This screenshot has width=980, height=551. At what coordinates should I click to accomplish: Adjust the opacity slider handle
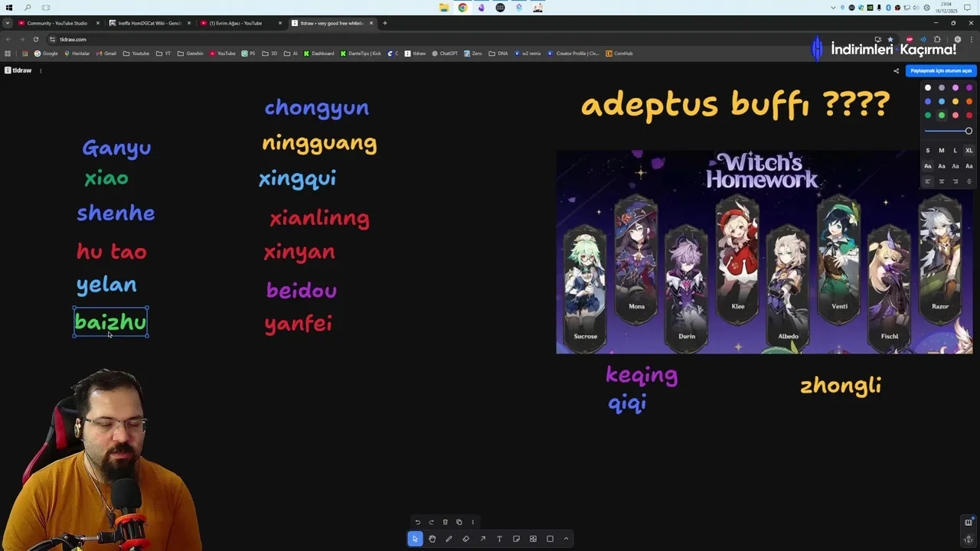969,131
